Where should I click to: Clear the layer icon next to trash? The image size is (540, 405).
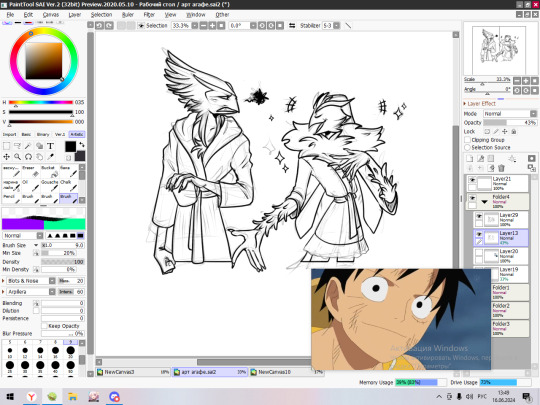491,168
